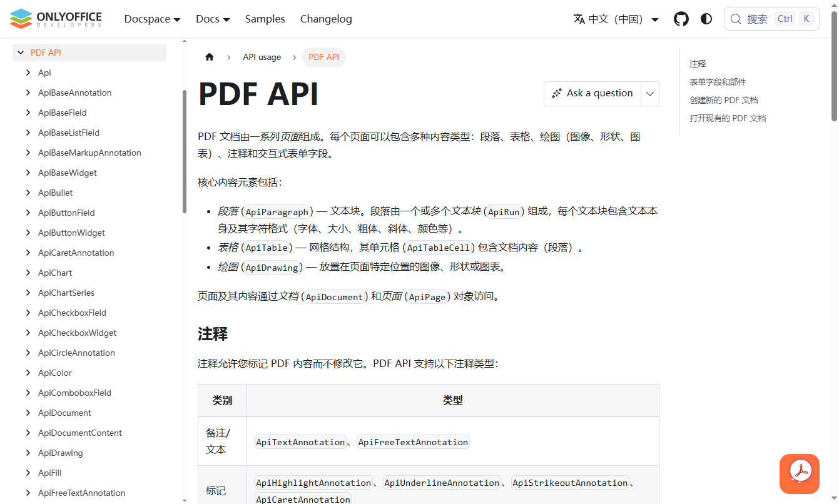Open the GitHub repository icon
The height and width of the screenshot is (504, 839).
point(681,19)
